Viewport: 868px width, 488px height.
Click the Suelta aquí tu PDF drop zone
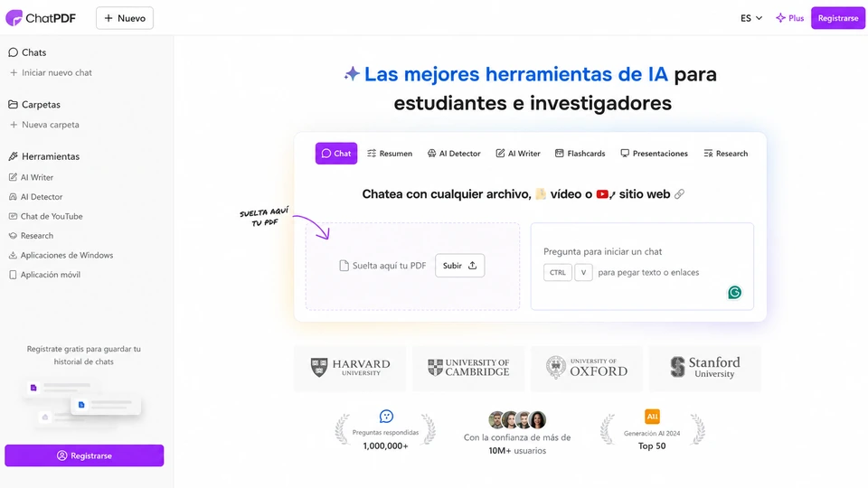tap(412, 266)
